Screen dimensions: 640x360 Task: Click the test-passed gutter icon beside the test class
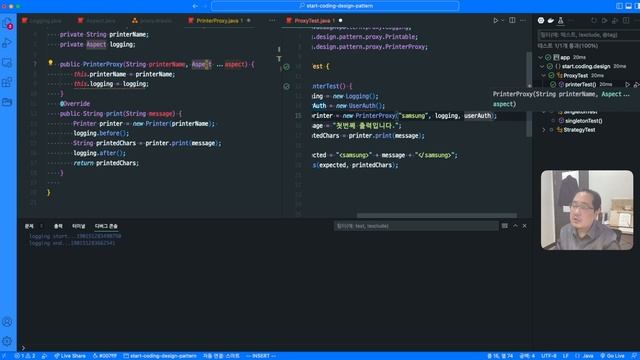pos(287,67)
